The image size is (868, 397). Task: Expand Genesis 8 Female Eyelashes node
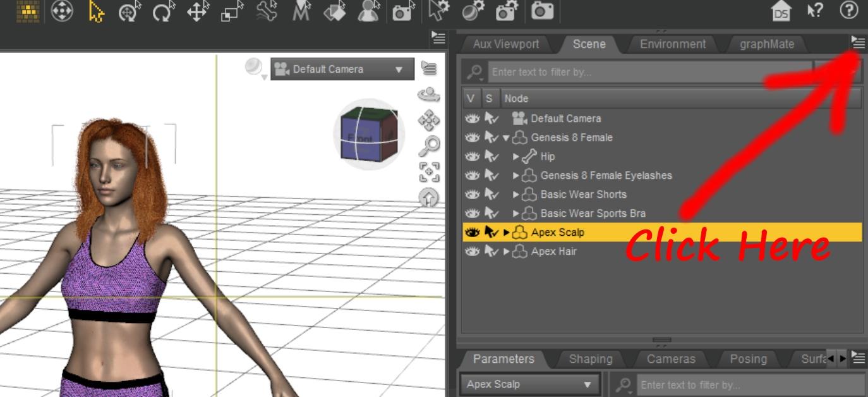coord(516,175)
